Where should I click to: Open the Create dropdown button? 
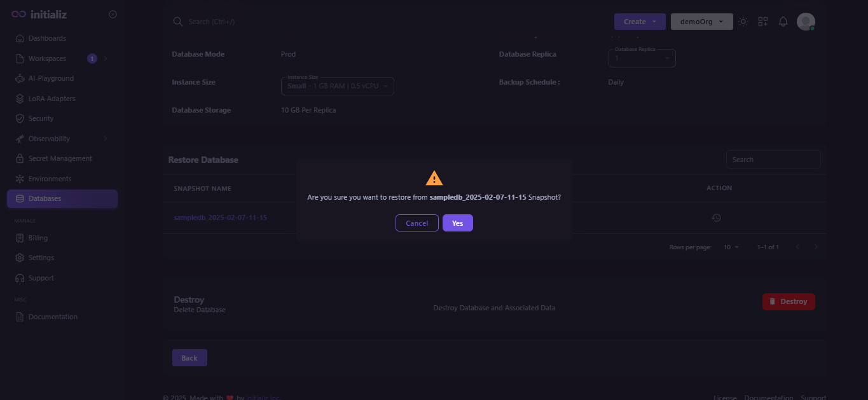[640, 22]
